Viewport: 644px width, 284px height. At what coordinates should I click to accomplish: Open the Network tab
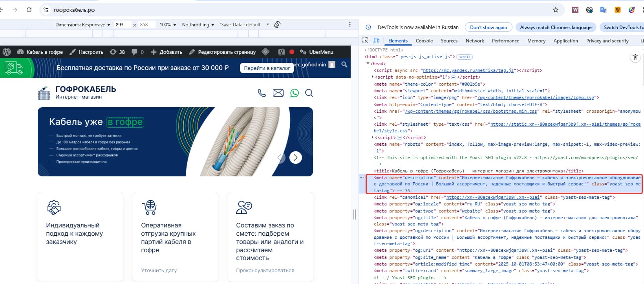pyautogui.click(x=475, y=41)
